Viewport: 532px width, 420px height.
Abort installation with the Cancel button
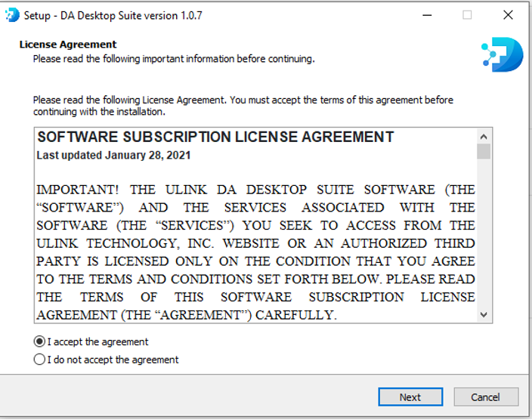click(486, 397)
